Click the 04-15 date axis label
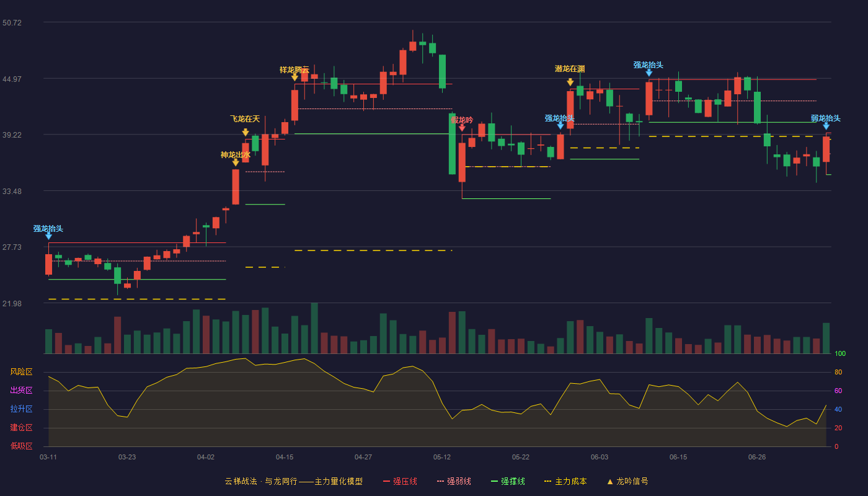Viewport: 868px width, 496px height. coord(285,457)
